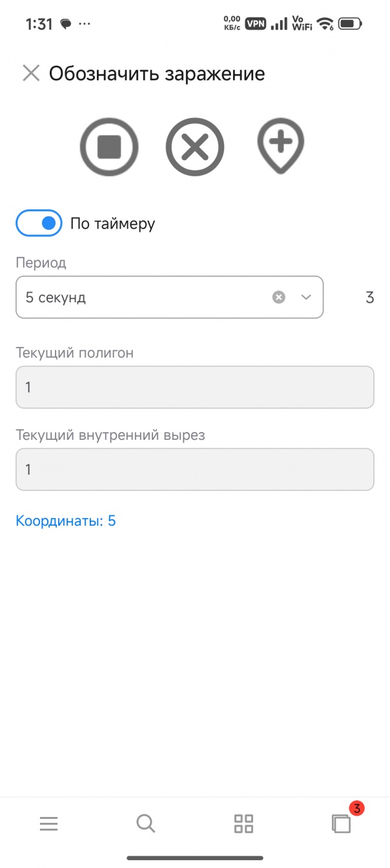Screen dimensions: 390x868
Task: Open the tabs icon with badge 3
Action: click(341, 823)
